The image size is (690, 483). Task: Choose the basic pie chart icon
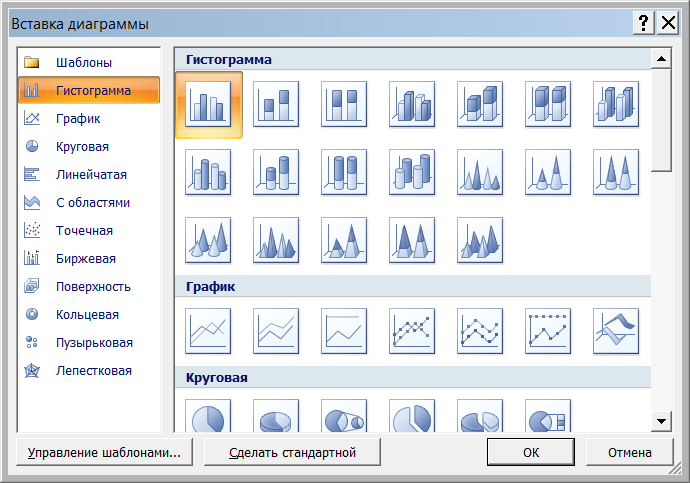click(208, 416)
